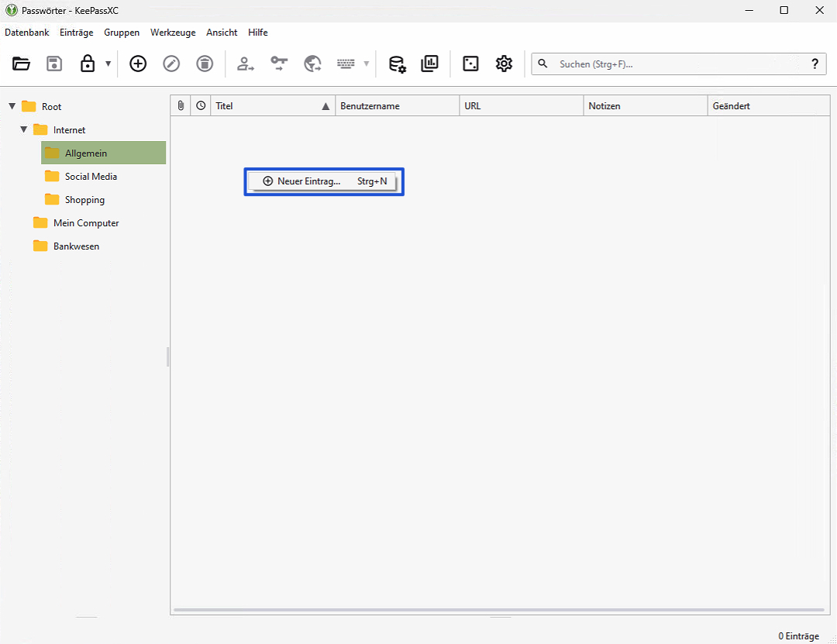Sort entries by Geändert column
This screenshot has width=837, height=644.
[767, 106]
